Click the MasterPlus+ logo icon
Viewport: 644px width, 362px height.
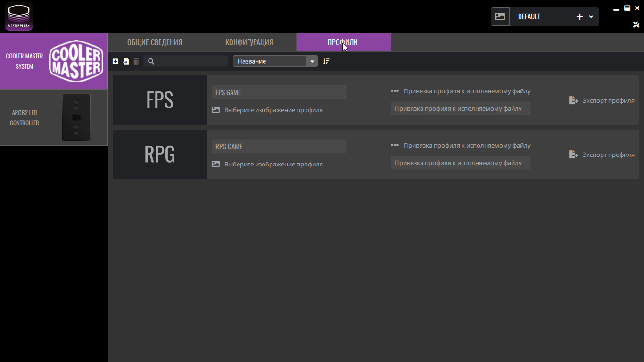coord(19,16)
